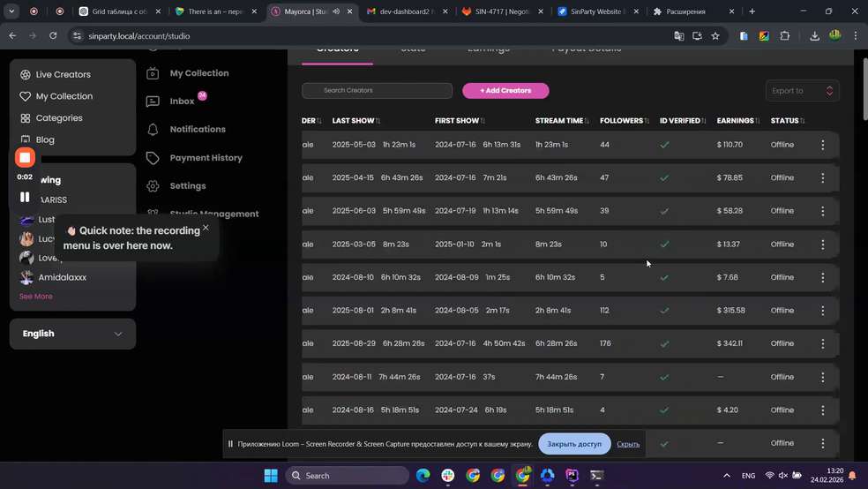
Task: Open the Export to dropdown
Action: [x=802, y=91]
